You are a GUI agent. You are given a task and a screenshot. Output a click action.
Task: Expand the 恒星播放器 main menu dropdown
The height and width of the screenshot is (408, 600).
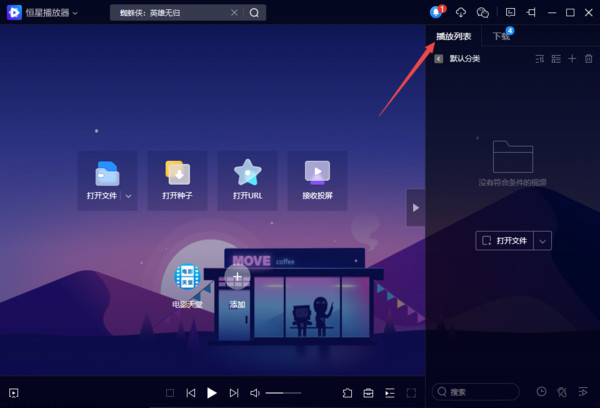(75, 13)
